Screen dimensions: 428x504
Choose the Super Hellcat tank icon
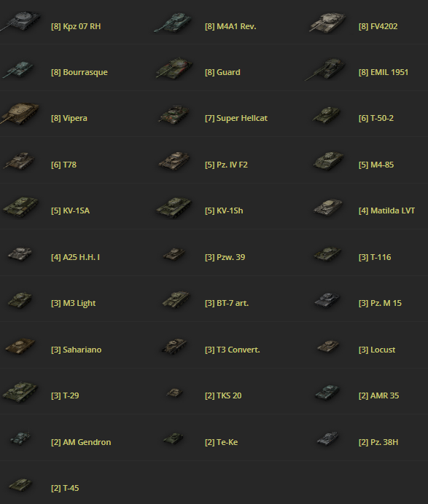click(174, 114)
